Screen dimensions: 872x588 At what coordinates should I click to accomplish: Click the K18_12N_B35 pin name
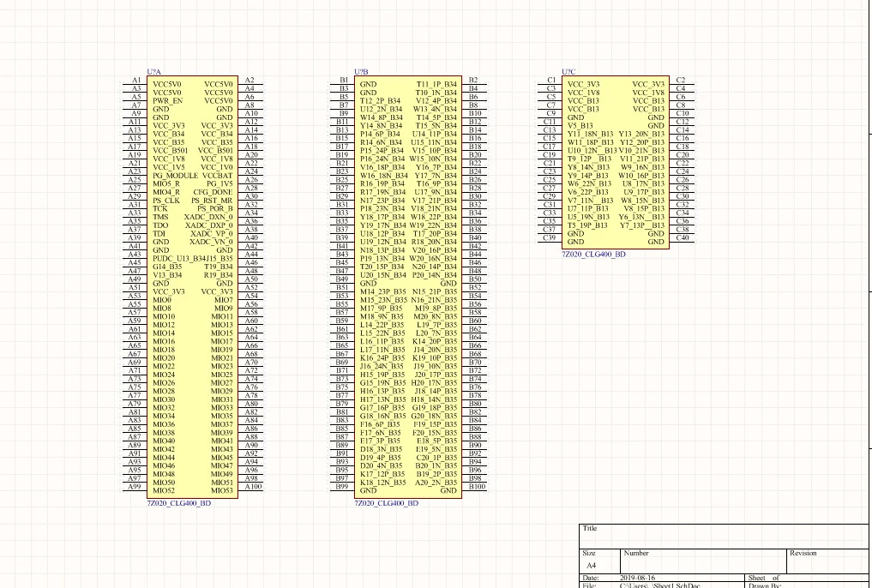point(382,483)
